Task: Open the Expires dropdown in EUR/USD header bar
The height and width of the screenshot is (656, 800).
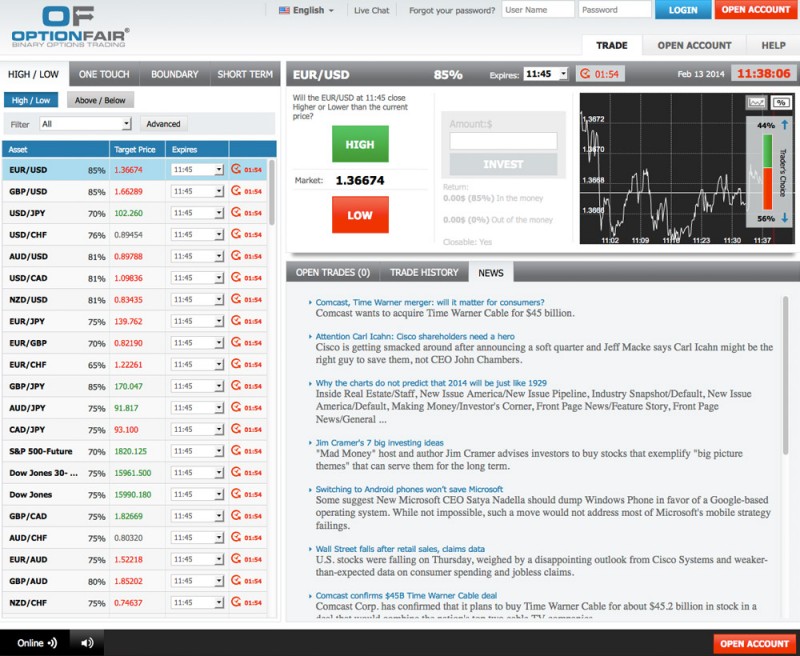Action: coord(545,74)
